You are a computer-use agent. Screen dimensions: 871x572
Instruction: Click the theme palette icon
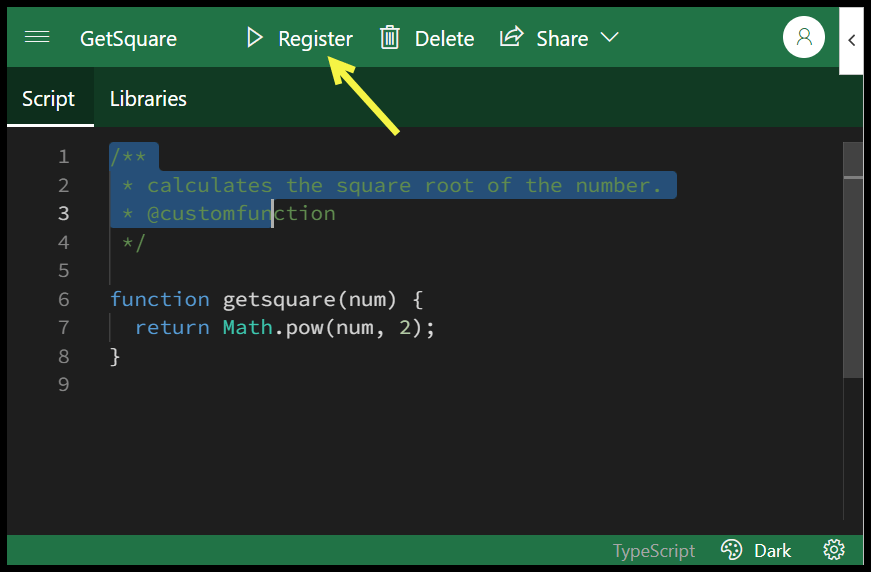[x=731, y=550]
